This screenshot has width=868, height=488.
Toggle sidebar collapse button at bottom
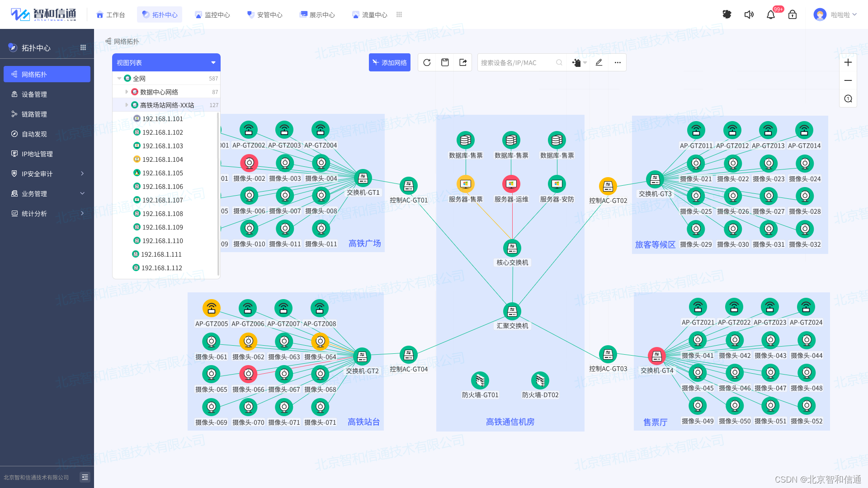click(x=85, y=477)
